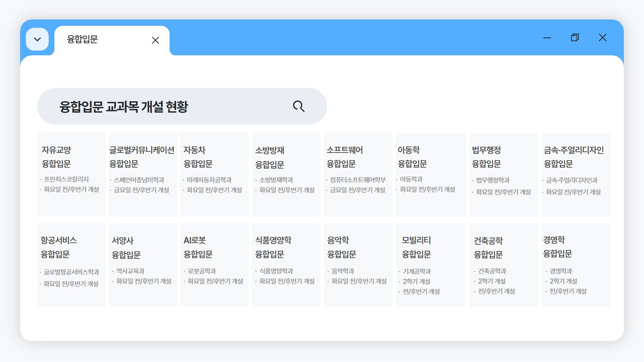Click the 음악학 융합입문 card
The width and height of the screenshot is (644, 362).
click(358, 265)
